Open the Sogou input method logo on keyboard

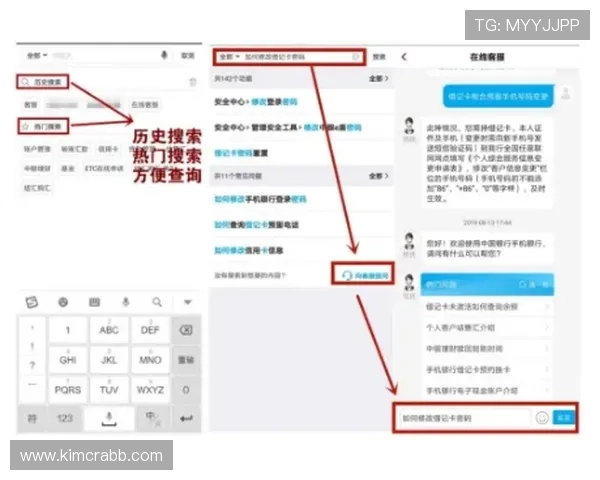coord(32,302)
